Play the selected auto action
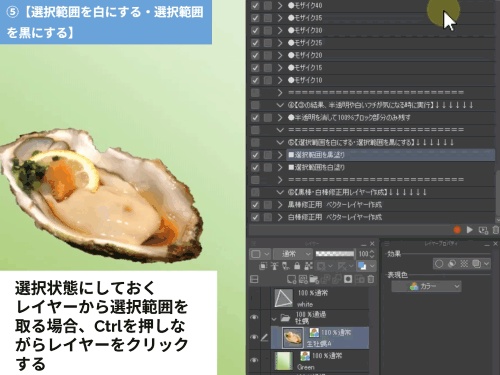The width and height of the screenshot is (500, 375). coord(470,230)
